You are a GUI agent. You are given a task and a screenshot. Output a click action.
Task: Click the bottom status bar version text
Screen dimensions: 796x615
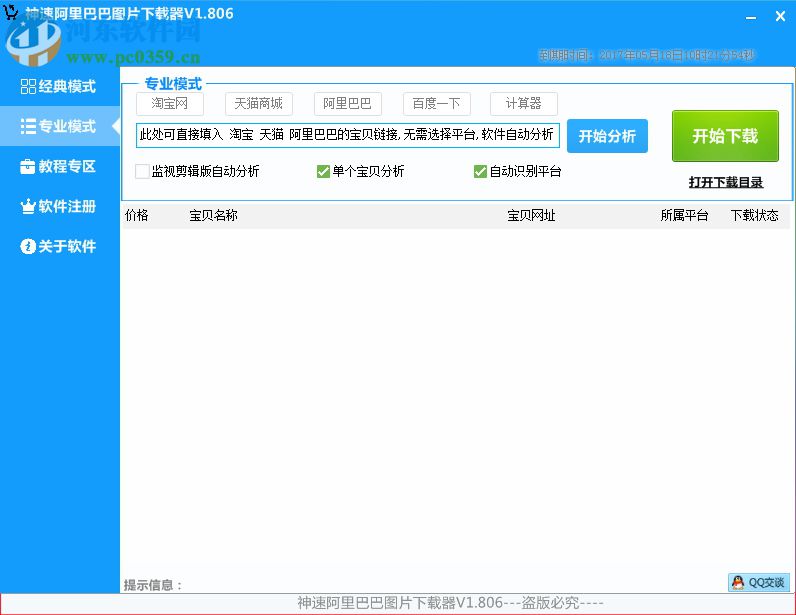450,603
